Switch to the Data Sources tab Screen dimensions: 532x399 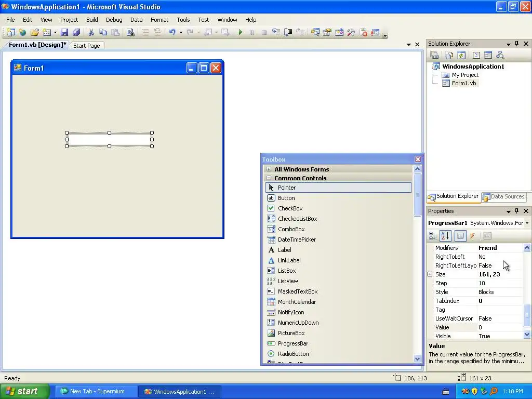[x=504, y=196]
